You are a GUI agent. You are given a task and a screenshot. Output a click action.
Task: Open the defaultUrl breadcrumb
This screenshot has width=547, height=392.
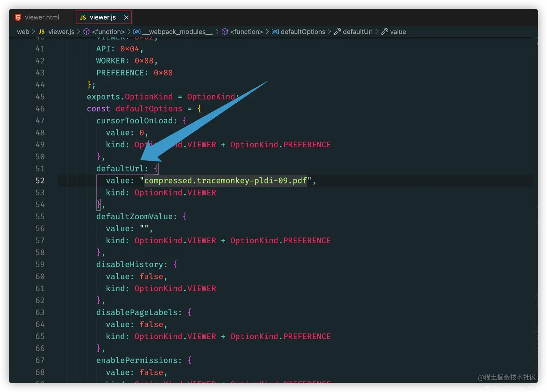357,32
